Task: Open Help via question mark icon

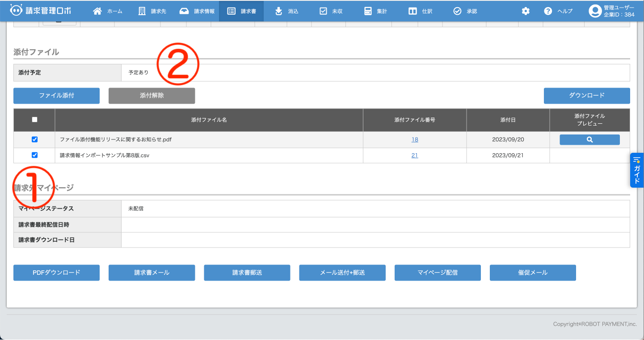Action: tap(548, 11)
